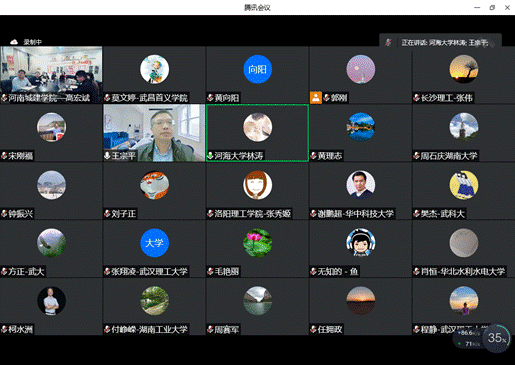Image resolution: width=515 pixels, height=365 pixels.
Task: Open the 35% performance floating widget
Action: [497, 338]
